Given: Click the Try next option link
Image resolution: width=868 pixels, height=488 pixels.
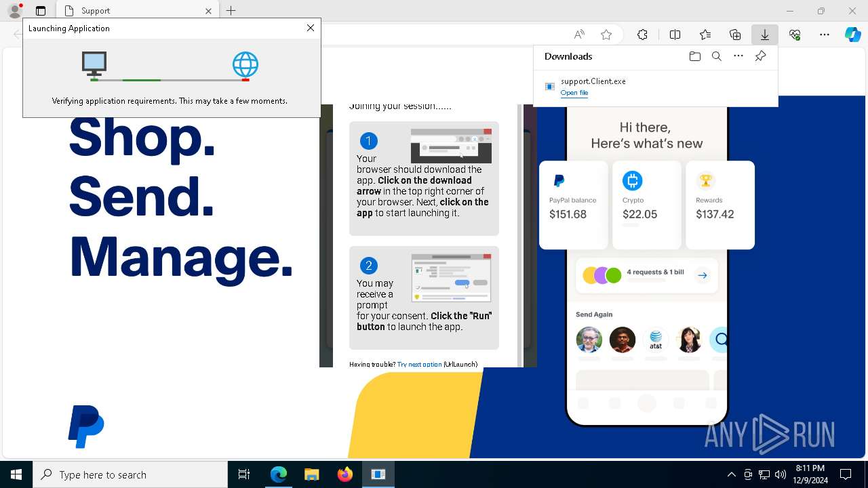Looking at the screenshot, I should point(419,364).
